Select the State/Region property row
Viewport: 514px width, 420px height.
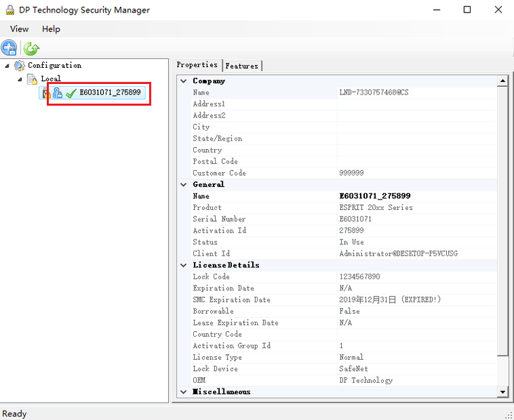coord(345,139)
